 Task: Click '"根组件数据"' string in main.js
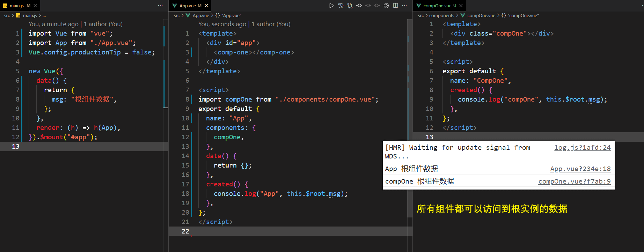pos(92,99)
